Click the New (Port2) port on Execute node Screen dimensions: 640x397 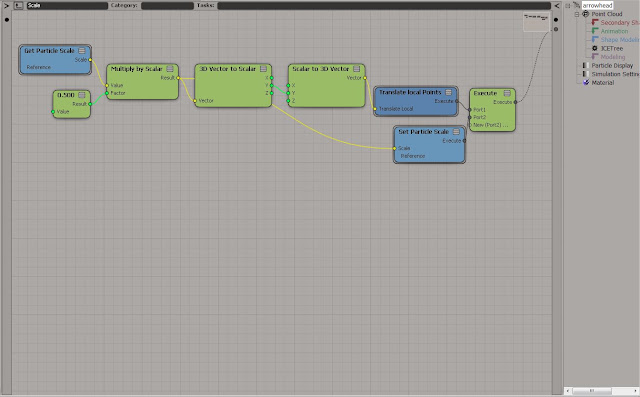click(x=470, y=125)
